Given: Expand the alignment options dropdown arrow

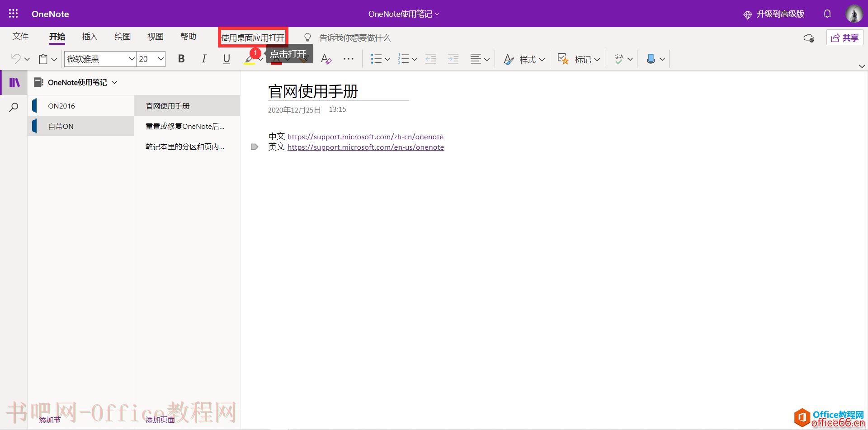Looking at the screenshot, I should [x=487, y=59].
